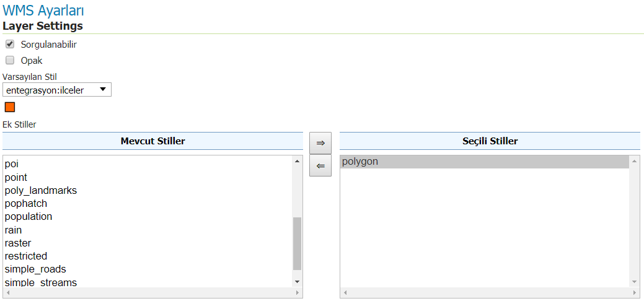Click Seçili Stiller scroll up arrow

pos(635,161)
